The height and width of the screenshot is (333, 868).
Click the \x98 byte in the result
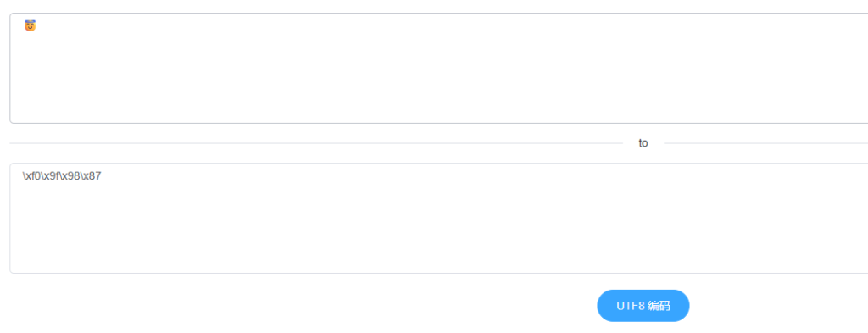[x=71, y=176]
